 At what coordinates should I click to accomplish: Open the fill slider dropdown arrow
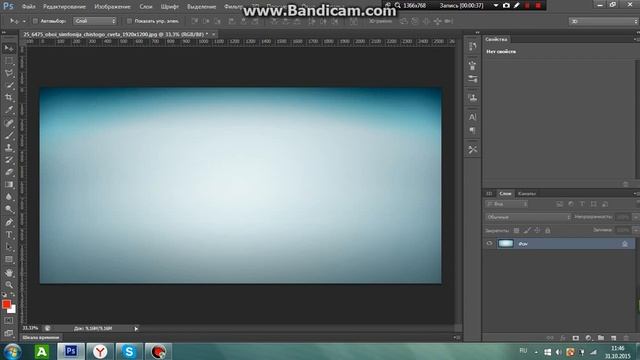click(x=636, y=231)
